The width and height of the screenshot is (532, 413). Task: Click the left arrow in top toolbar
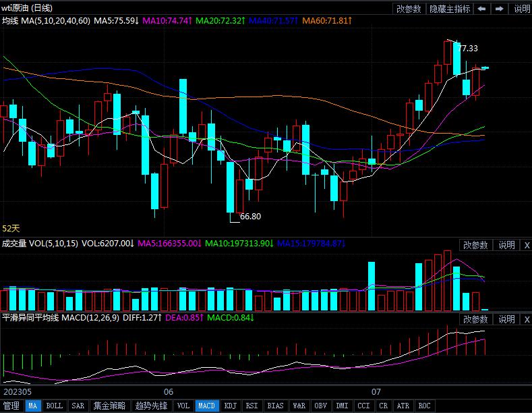(x=481, y=9)
